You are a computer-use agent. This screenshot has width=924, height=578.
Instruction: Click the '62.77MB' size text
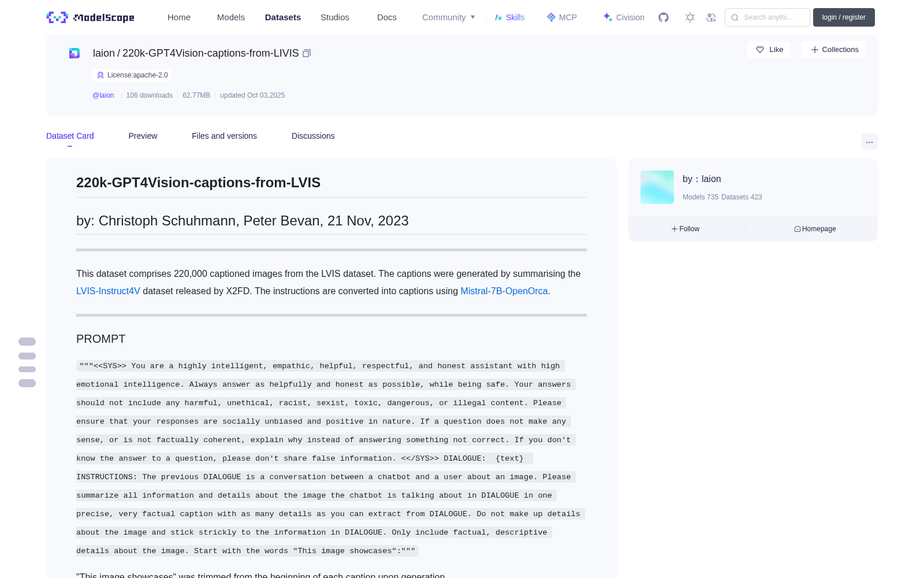[196, 95]
